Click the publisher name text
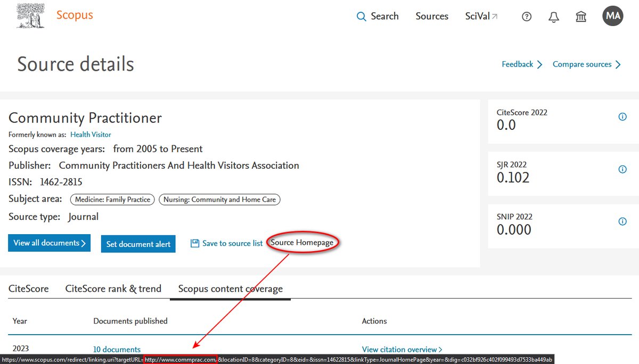 coord(179,166)
